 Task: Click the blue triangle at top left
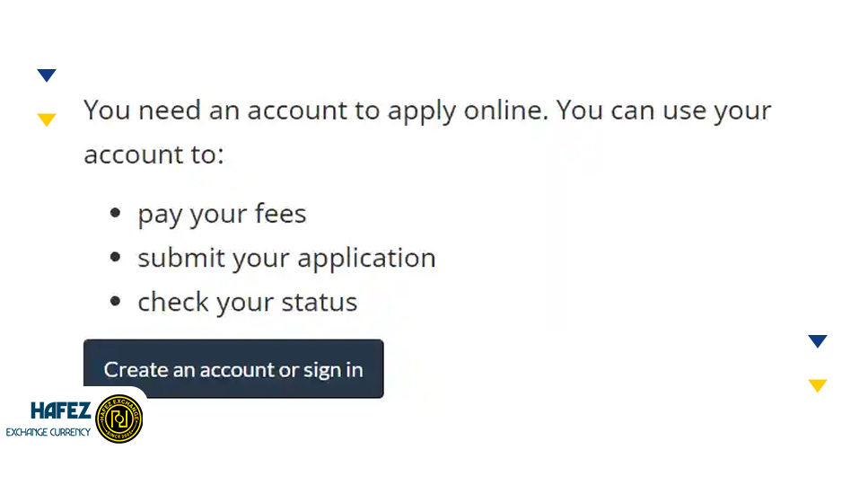click(47, 75)
